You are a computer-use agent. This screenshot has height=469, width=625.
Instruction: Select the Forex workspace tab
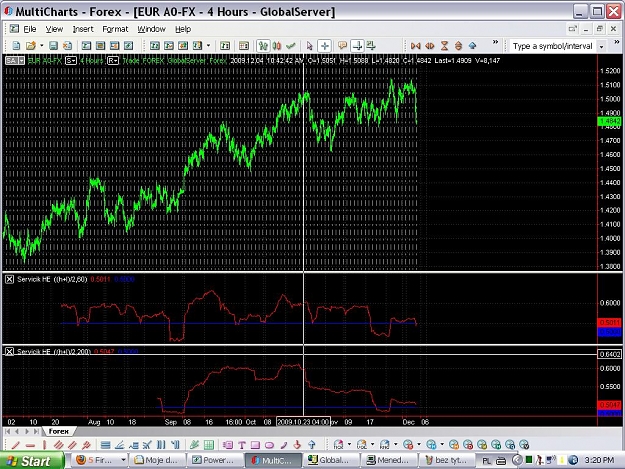coord(59,431)
